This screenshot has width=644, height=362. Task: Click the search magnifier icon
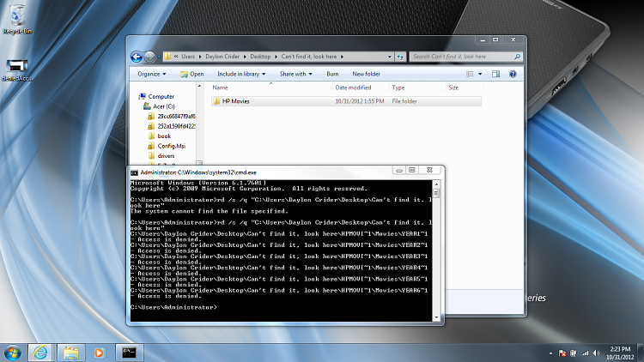click(517, 57)
